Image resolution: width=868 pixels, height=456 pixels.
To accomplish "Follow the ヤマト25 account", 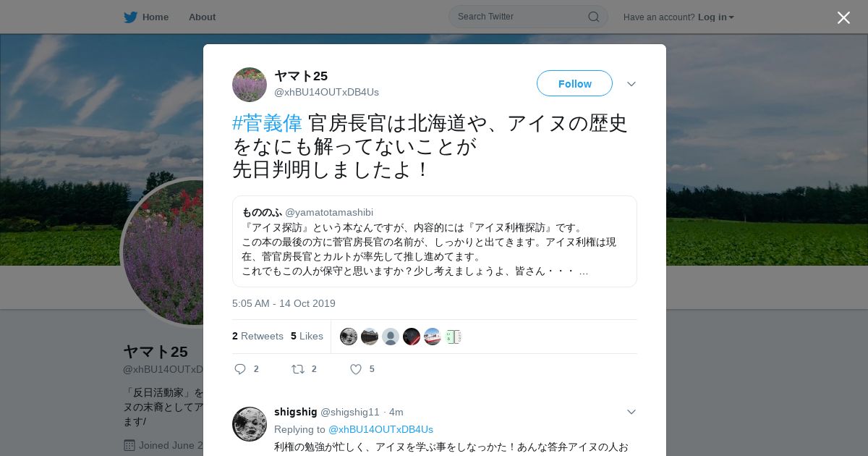I will click(x=574, y=83).
